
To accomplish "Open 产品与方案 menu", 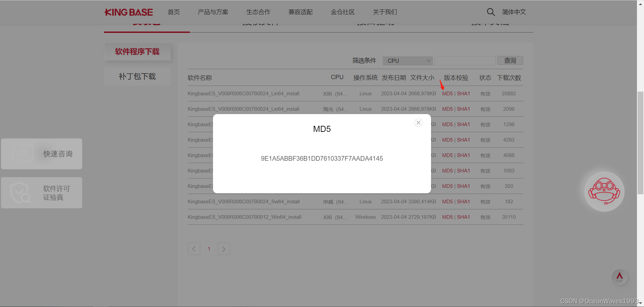I will point(213,12).
